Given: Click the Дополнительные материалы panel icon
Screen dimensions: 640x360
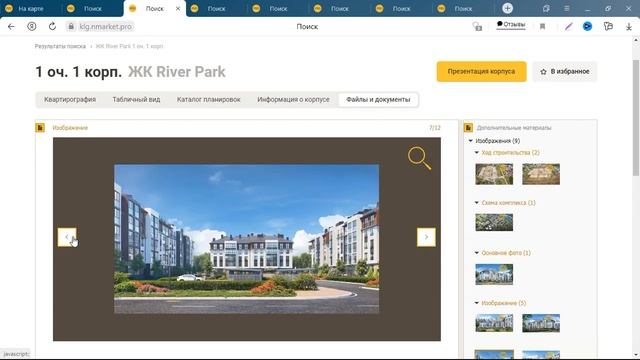Looking at the screenshot, I should point(468,128).
